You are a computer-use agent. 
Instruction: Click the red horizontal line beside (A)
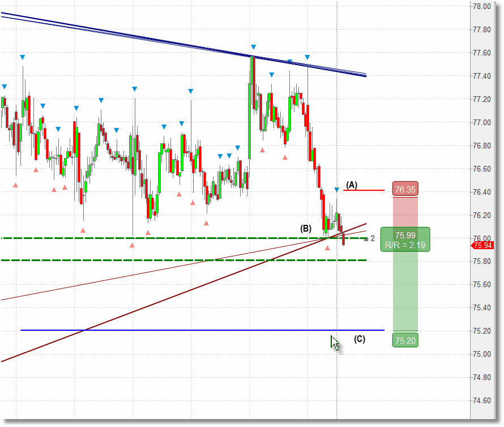[364, 190]
